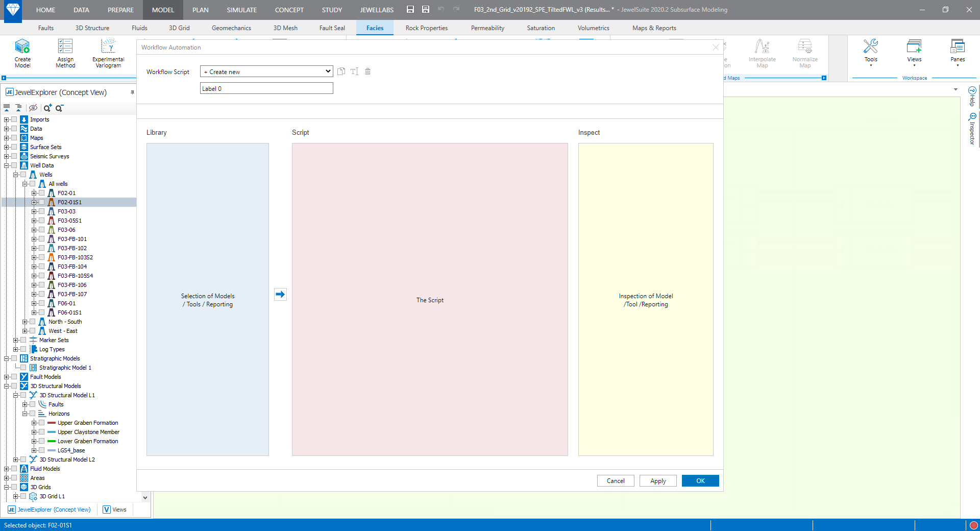This screenshot has width=980, height=531.
Task: Toggle the Imports checkbox
Action: click(14, 119)
